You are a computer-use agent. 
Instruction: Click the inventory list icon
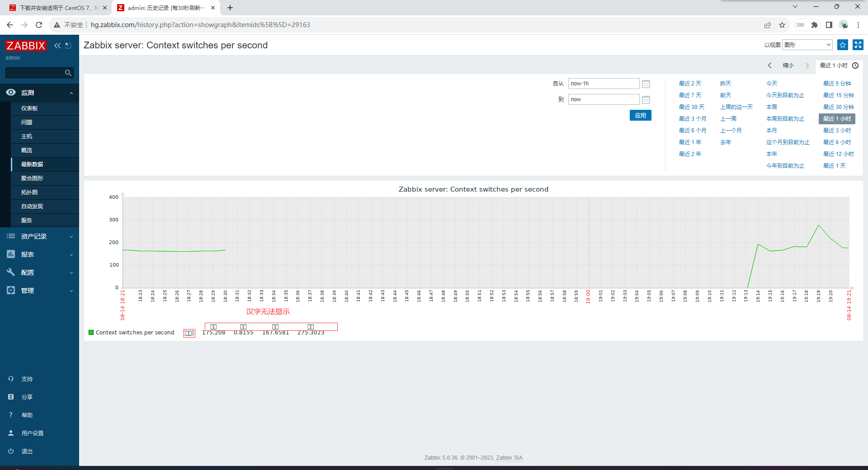[x=11, y=236]
